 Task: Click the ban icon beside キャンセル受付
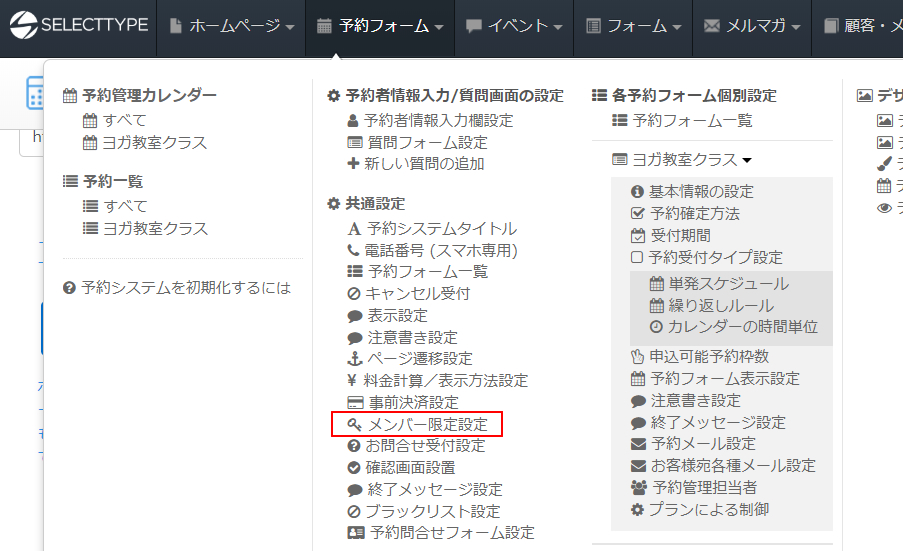point(354,294)
